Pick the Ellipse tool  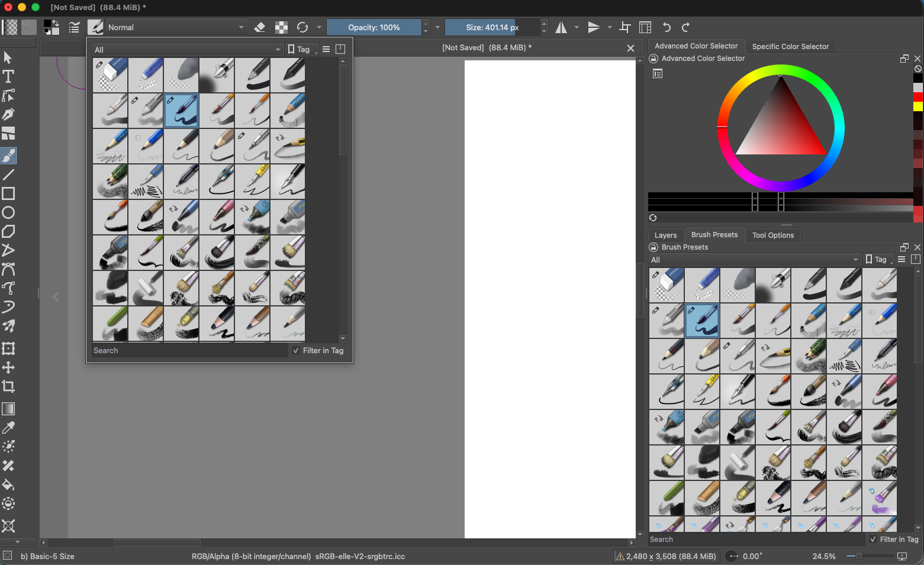[8, 212]
